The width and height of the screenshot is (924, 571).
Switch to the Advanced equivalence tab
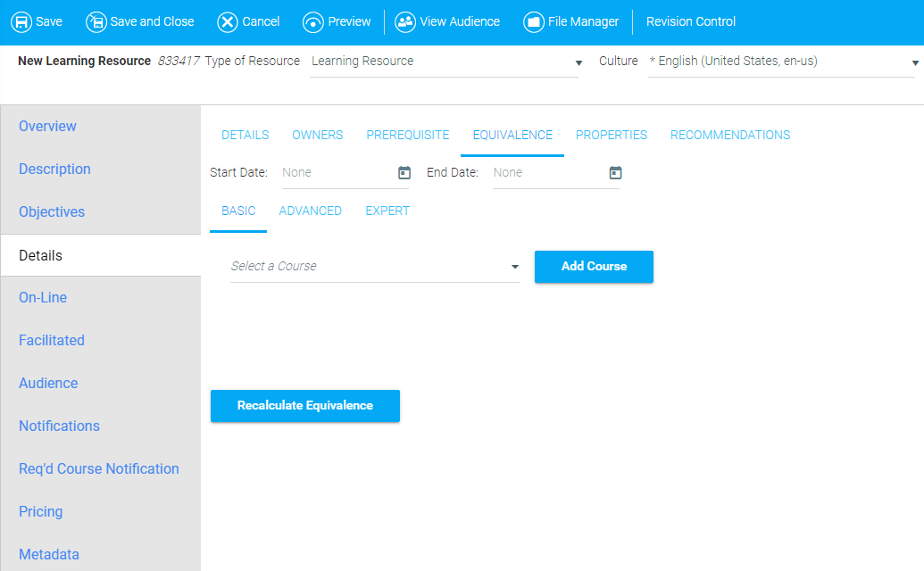tap(310, 211)
